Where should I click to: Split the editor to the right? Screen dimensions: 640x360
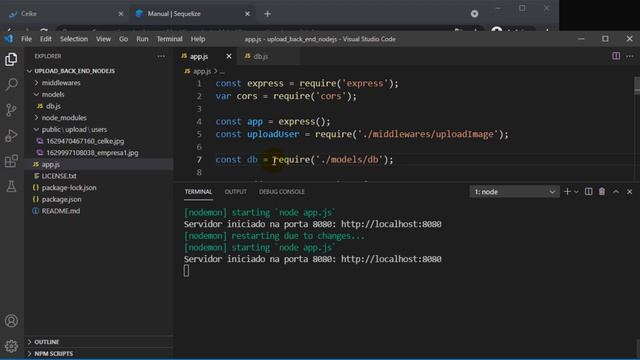click(x=616, y=56)
